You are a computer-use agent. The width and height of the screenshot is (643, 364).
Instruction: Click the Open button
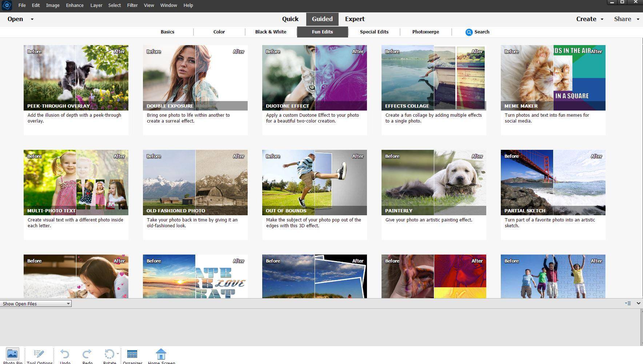pyautogui.click(x=15, y=19)
